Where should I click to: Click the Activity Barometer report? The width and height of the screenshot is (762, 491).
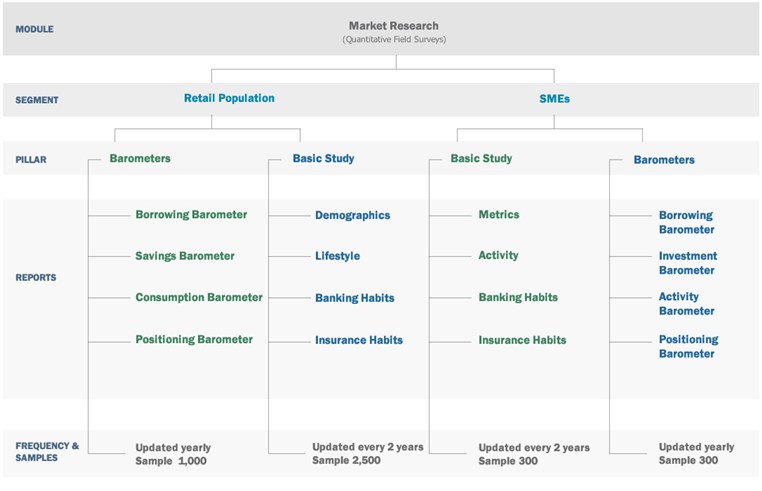(x=686, y=304)
